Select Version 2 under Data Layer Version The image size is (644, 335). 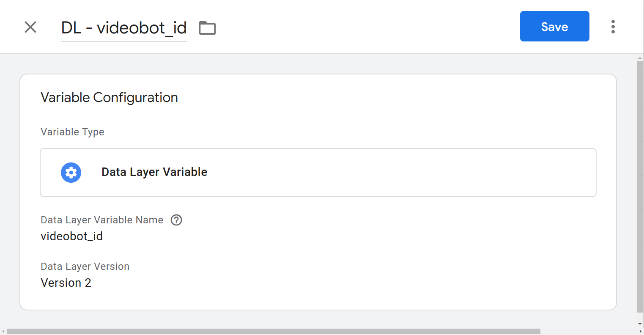pyautogui.click(x=66, y=283)
